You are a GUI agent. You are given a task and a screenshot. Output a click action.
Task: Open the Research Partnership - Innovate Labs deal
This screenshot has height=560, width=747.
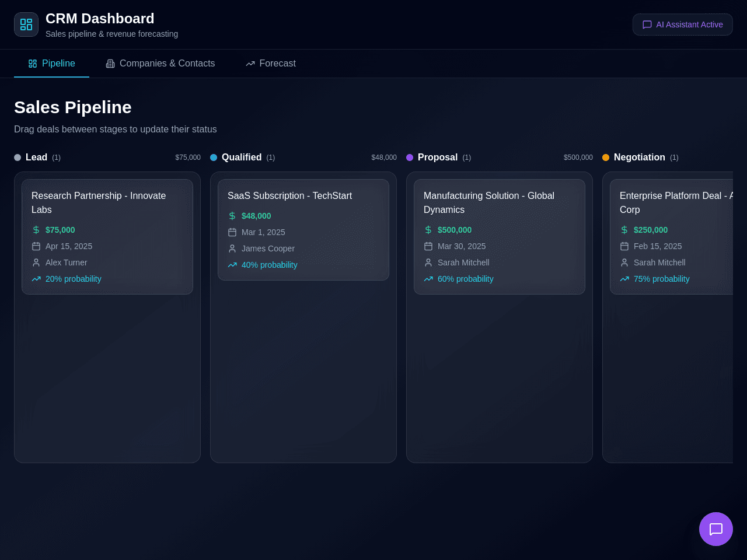107,237
